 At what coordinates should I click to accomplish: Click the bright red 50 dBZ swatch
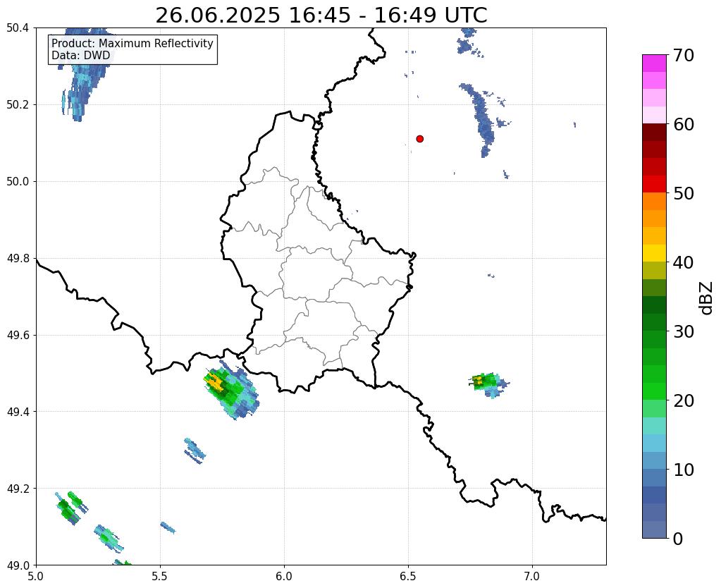tap(654, 184)
